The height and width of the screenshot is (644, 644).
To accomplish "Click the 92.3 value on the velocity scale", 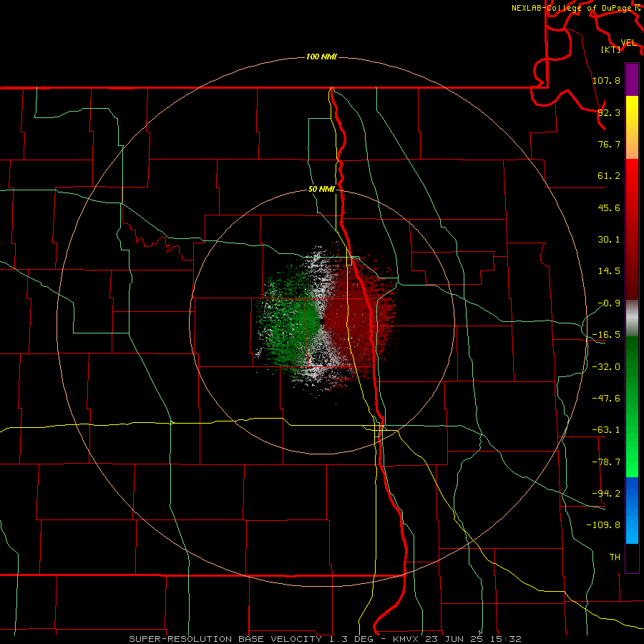I will (x=609, y=112).
